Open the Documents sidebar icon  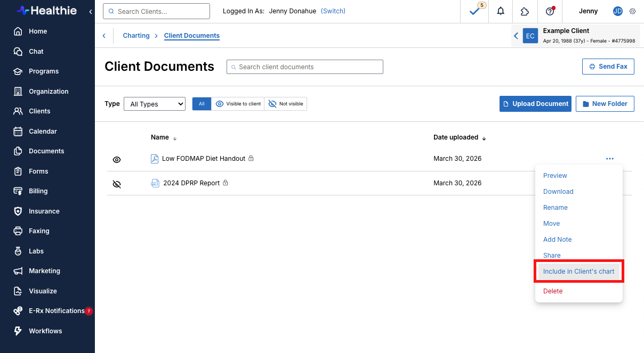tap(18, 151)
